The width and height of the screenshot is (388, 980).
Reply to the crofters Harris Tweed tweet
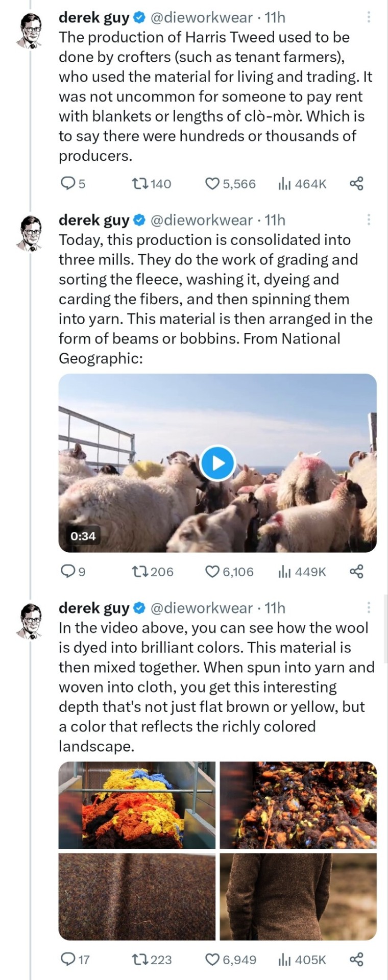pyautogui.click(x=68, y=184)
